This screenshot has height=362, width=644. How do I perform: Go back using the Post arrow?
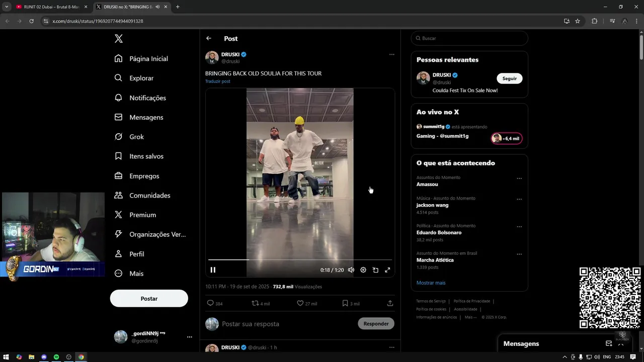coord(209,38)
